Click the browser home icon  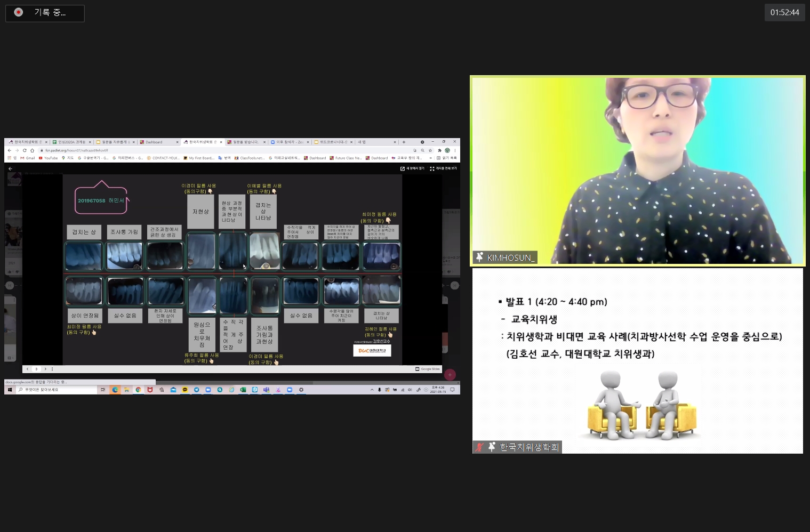32,150
